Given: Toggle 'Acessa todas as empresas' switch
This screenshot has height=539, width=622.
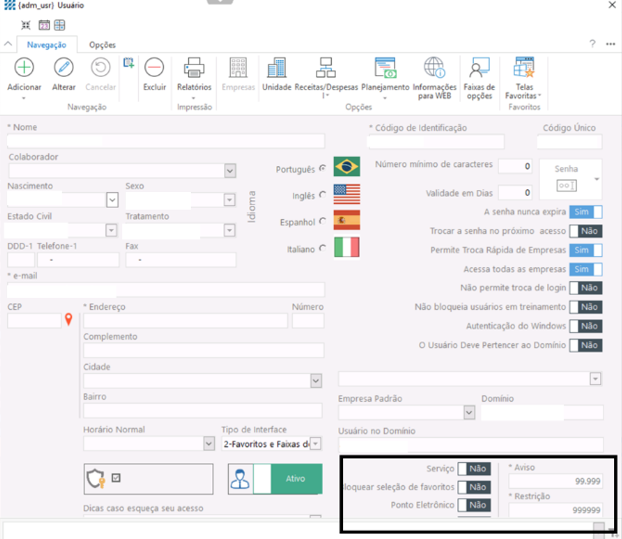Looking at the screenshot, I should point(585,269).
